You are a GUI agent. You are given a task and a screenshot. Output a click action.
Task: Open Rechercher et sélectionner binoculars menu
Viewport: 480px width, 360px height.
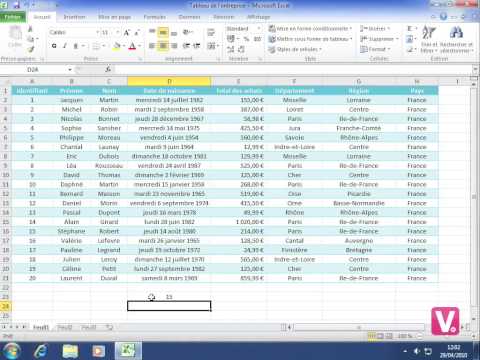point(456,39)
